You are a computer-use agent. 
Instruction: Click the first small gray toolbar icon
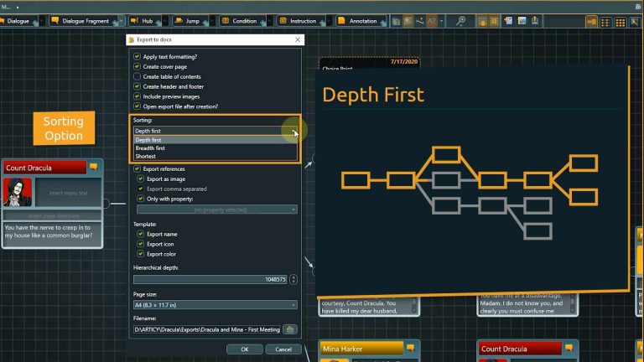click(x=396, y=21)
